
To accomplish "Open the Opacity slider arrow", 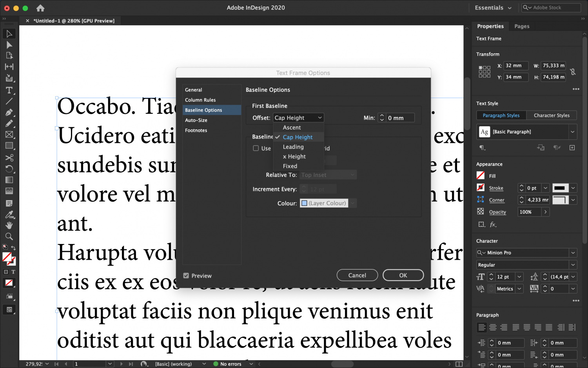I will point(545,212).
